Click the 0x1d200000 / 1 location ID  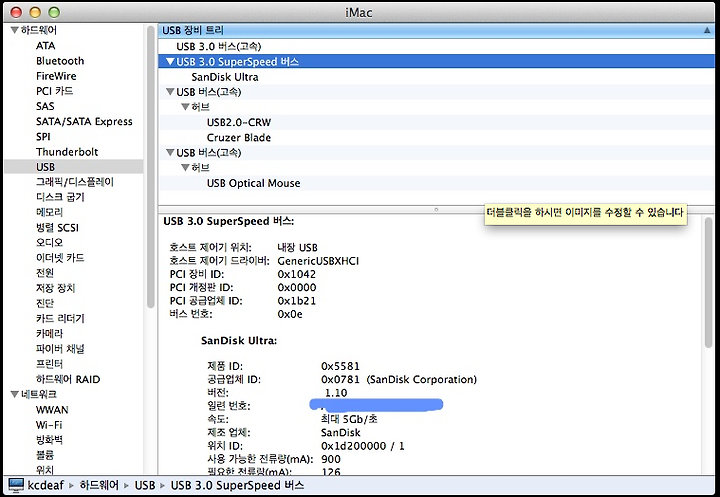click(362, 446)
